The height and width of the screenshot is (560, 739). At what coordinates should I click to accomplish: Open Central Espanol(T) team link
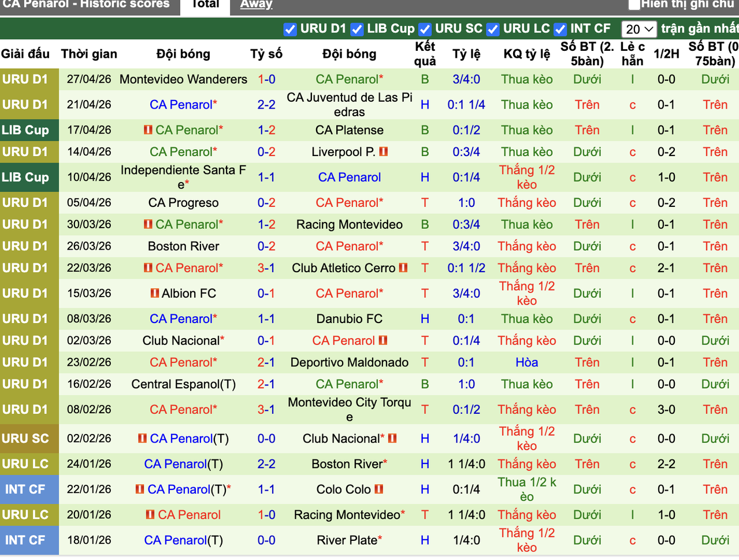pyautogui.click(x=183, y=385)
